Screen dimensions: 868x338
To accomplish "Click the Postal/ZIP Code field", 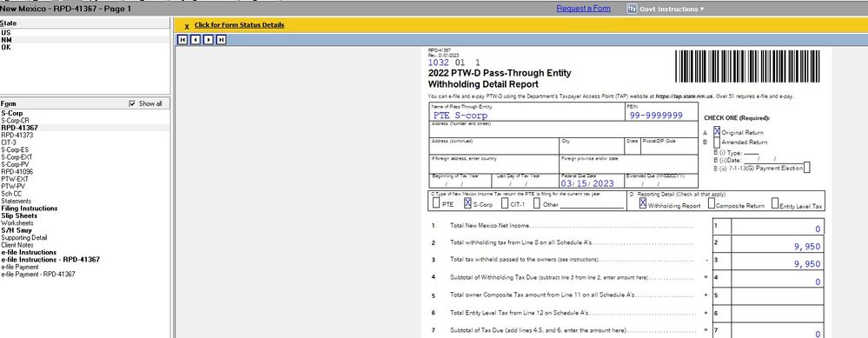I will click(669, 146).
